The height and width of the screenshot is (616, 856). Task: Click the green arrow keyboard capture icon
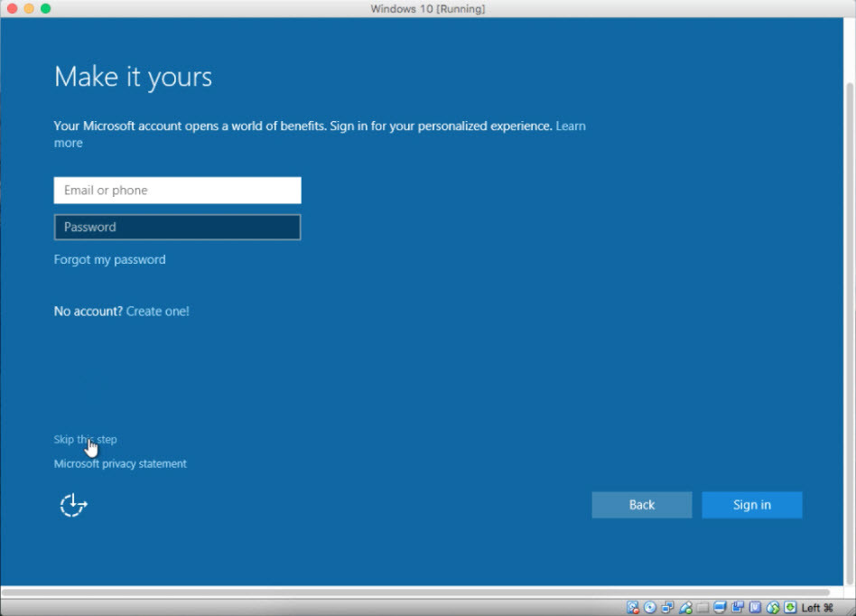tap(790, 607)
